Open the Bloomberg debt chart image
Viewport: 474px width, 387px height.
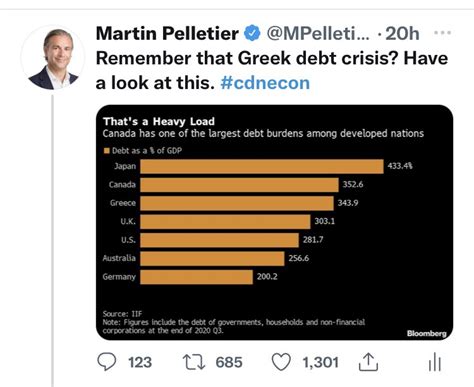pos(274,222)
